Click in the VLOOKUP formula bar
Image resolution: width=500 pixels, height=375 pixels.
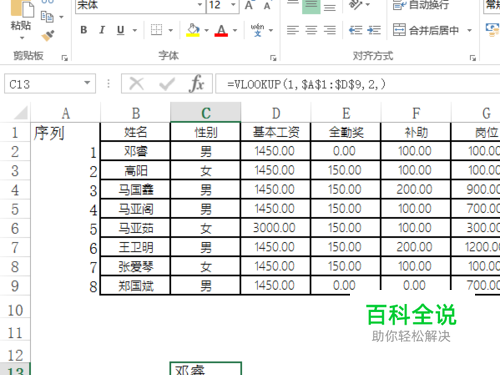coord(358,84)
